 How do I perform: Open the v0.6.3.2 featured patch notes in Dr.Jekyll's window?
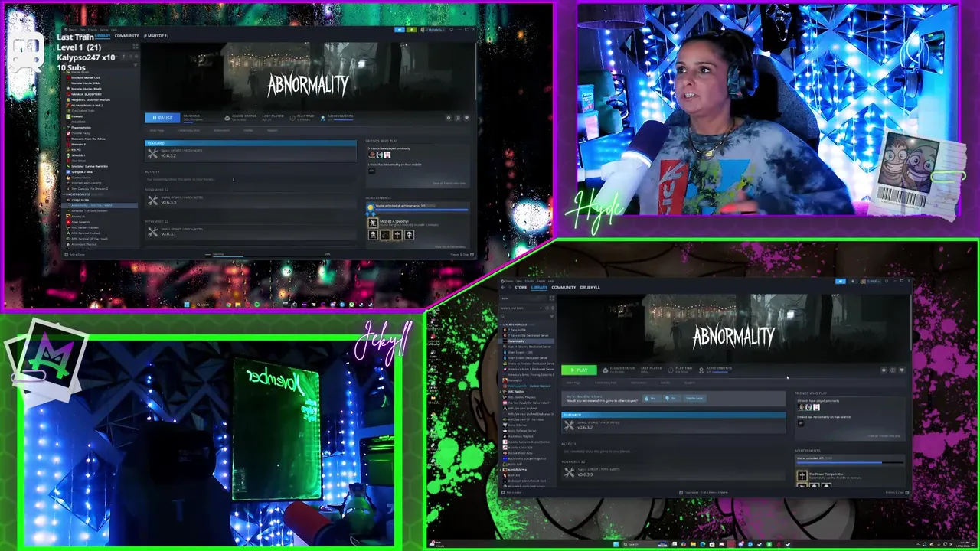tap(674, 425)
